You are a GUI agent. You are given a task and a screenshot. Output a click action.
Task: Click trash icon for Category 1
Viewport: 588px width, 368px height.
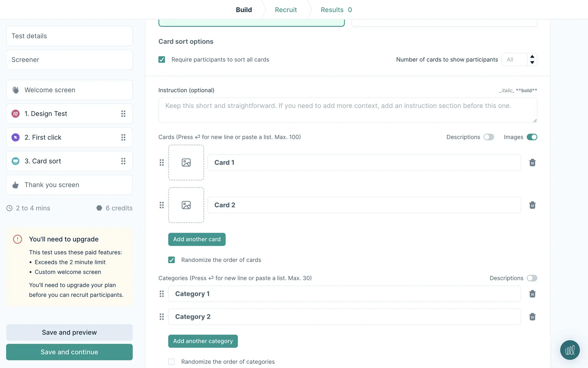[x=532, y=294]
